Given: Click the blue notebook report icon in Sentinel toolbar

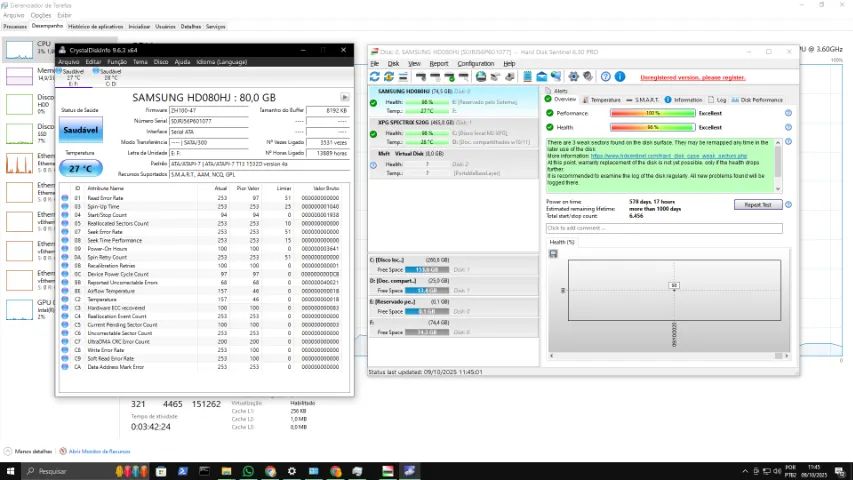Looking at the screenshot, I should pos(527,77).
